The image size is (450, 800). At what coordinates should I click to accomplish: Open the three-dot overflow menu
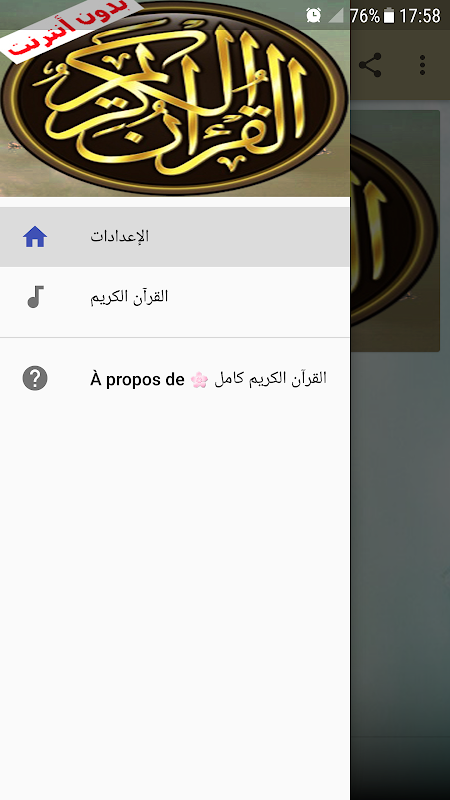(x=422, y=65)
